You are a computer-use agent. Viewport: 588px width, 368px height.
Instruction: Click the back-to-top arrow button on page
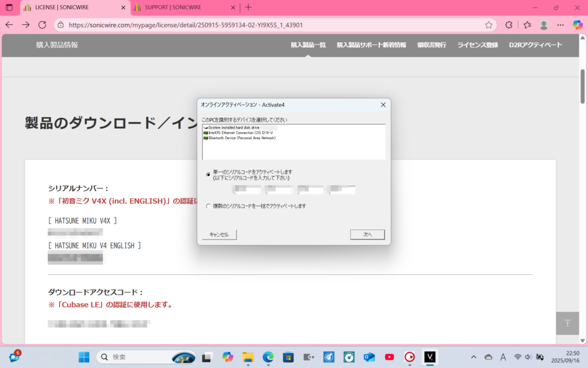567,323
